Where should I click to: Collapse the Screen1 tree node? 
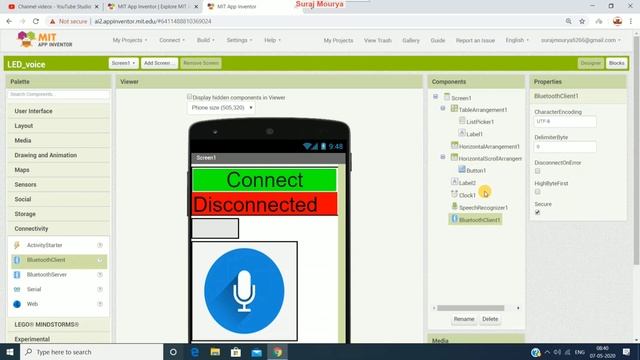coord(436,97)
